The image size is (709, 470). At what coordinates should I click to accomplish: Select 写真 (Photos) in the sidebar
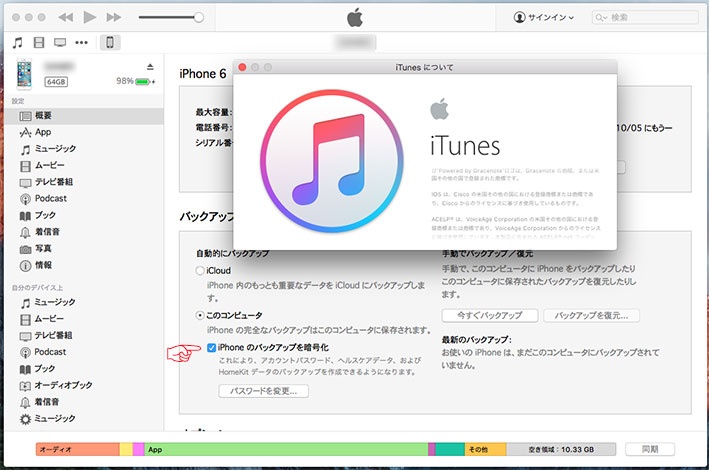(x=43, y=248)
